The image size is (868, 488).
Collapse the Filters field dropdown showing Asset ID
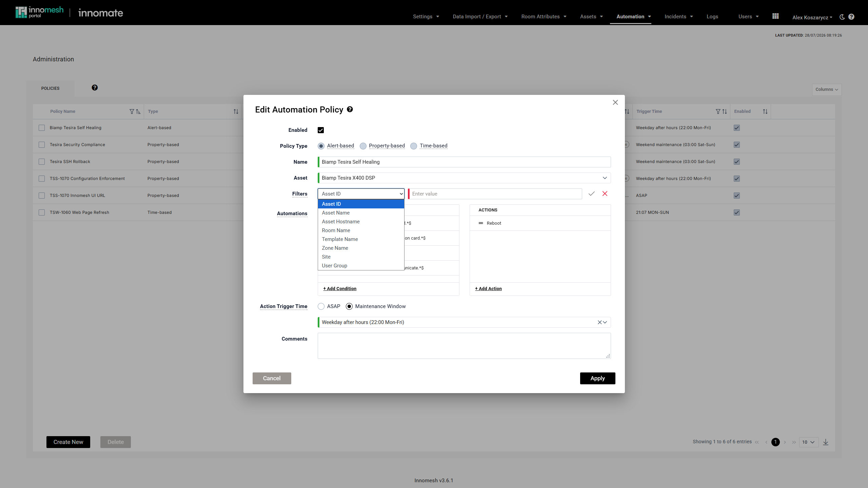[x=361, y=194]
